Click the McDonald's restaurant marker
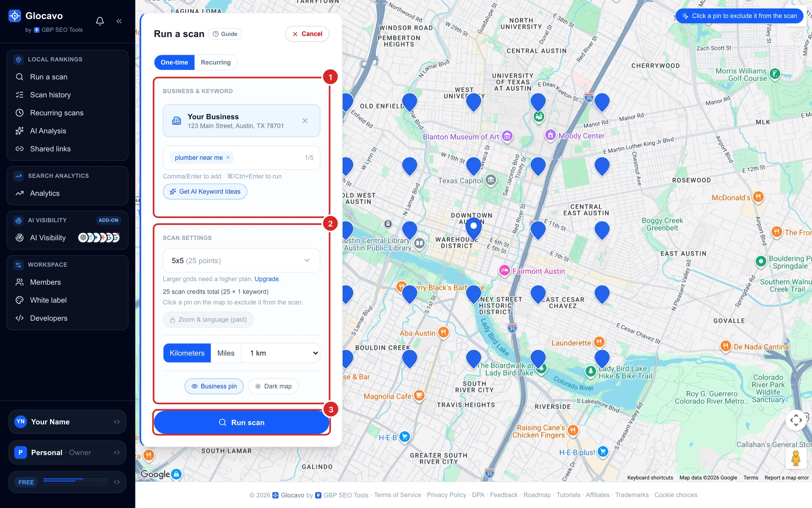Viewport: 812px width, 508px height. [758, 197]
